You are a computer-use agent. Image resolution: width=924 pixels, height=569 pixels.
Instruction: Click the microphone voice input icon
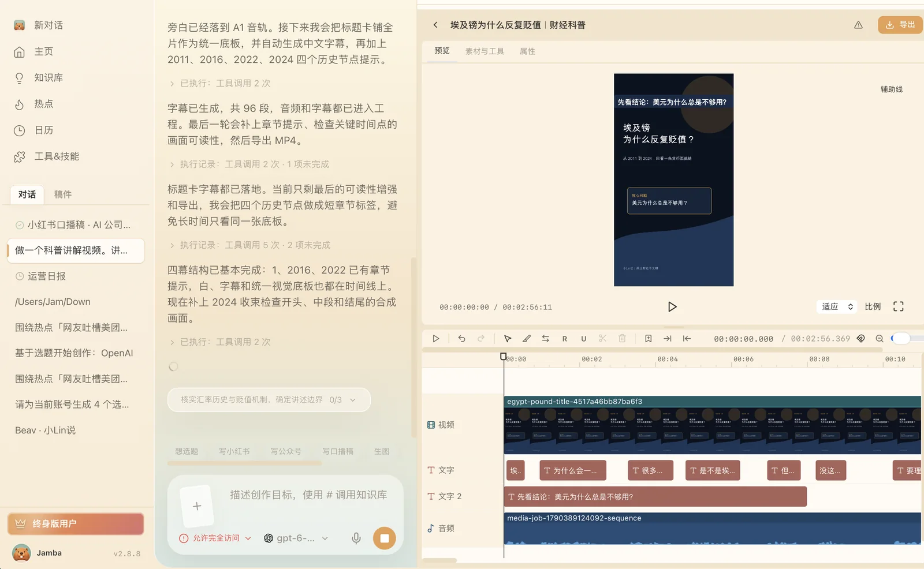pos(356,538)
